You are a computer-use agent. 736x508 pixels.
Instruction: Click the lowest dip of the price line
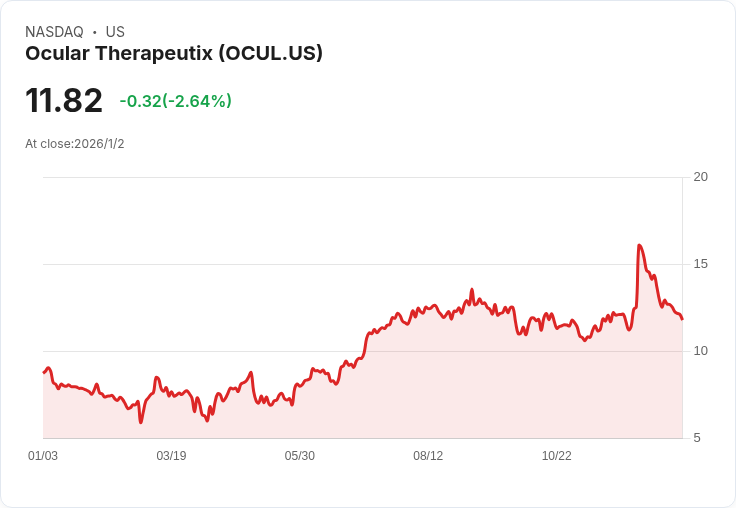(x=141, y=422)
